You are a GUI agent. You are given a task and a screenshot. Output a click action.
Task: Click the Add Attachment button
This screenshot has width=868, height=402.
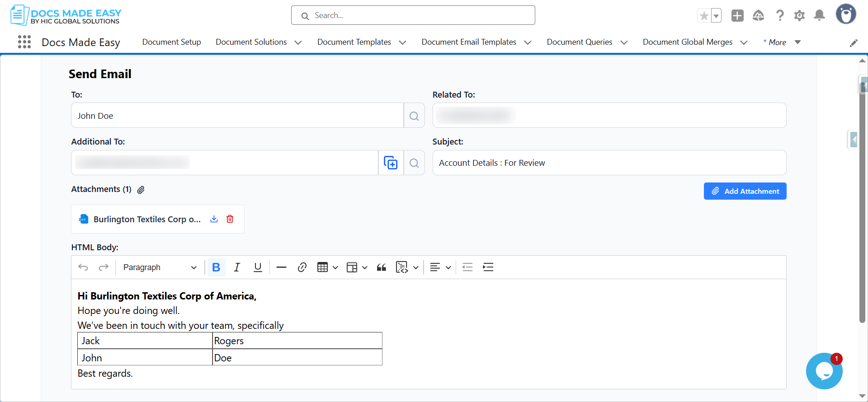tap(745, 191)
